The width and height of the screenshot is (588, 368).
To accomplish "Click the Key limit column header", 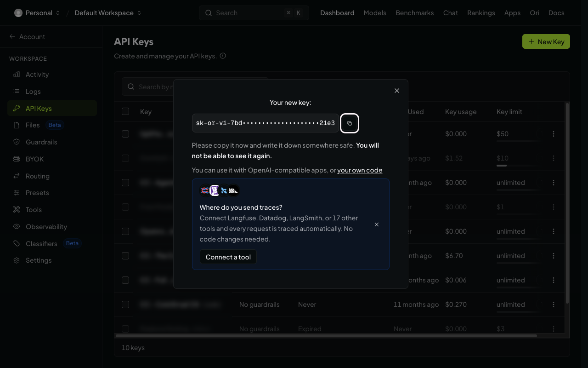I will (x=509, y=112).
